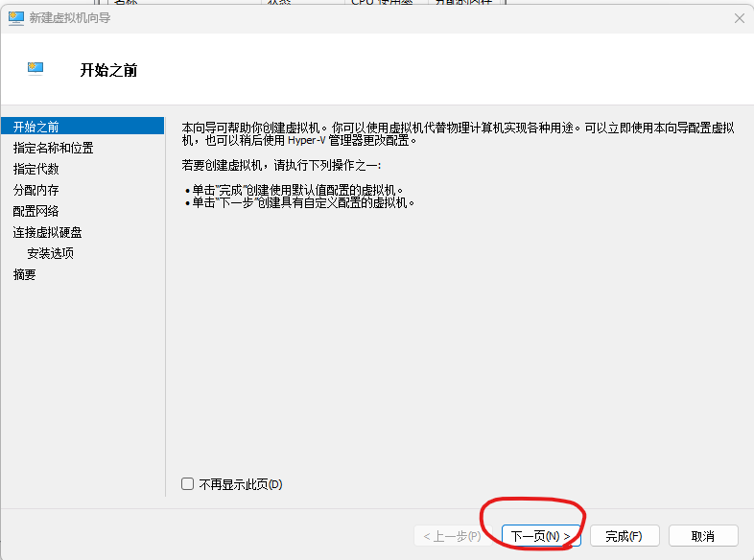Image resolution: width=754 pixels, height=560 pixels.
Task: Select the 指定名称和位置 step
Action: click(x=54, y=148)
